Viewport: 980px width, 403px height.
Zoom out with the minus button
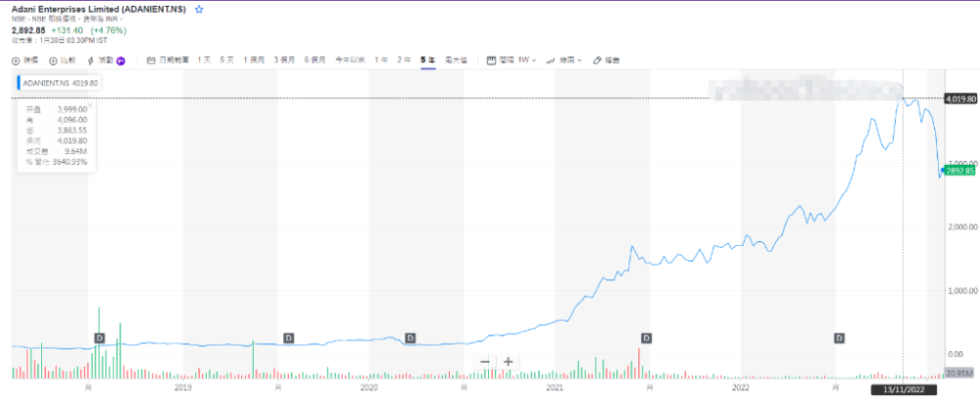(485, 362)
